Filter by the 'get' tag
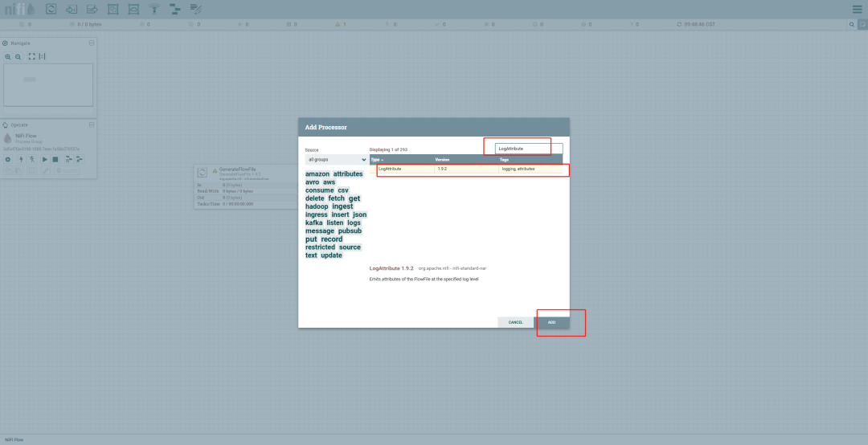868x445 pixels. click(x=354, y=198)
